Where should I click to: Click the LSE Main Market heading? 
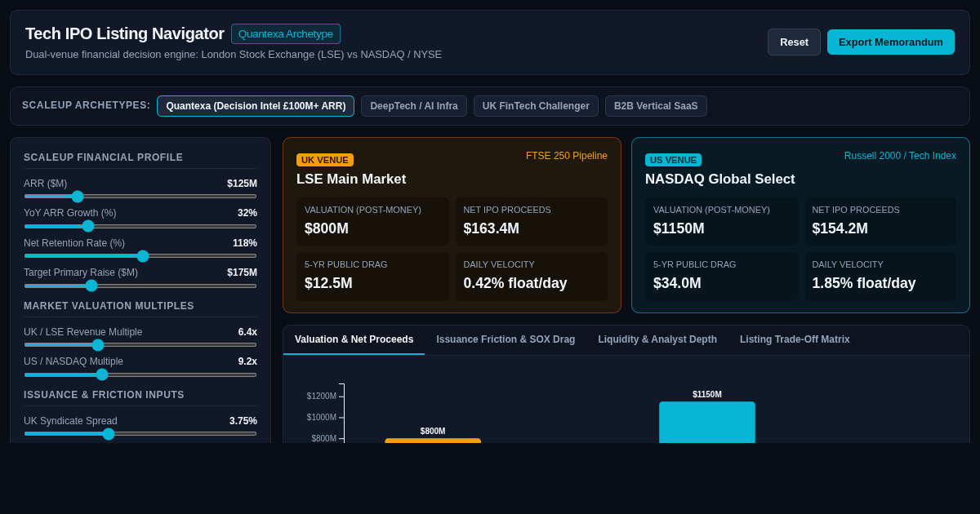pyautogui.click(x=351, y=179)
